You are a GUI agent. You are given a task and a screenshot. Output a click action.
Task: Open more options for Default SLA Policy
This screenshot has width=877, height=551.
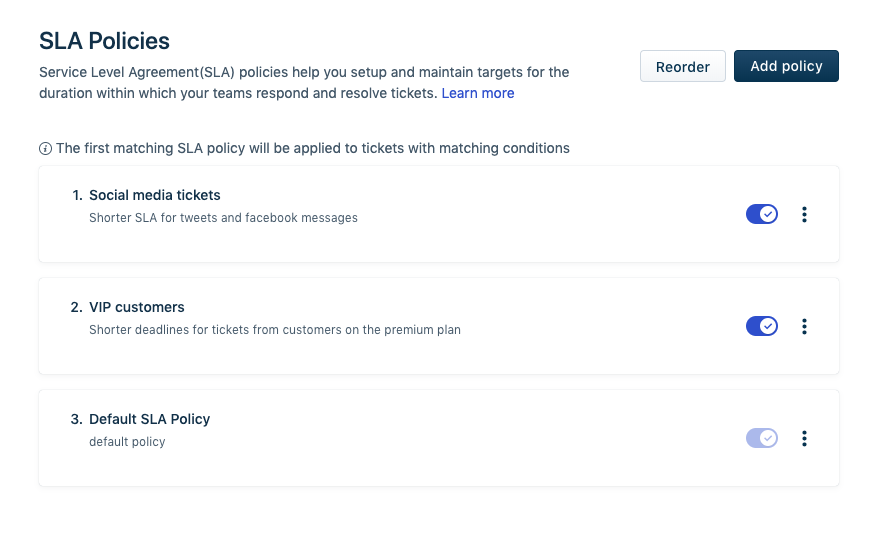[x=804, y=439]
